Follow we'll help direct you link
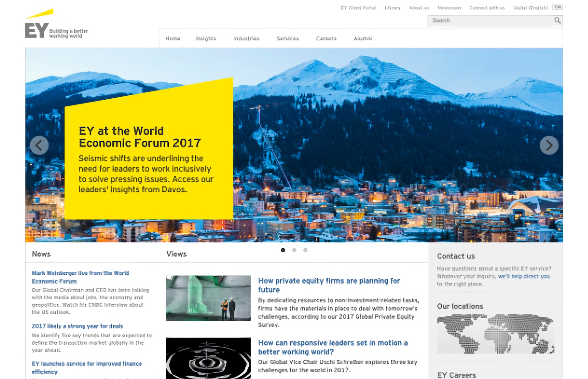The width and height of the screenshot is (588, 379). click(524, 276)
